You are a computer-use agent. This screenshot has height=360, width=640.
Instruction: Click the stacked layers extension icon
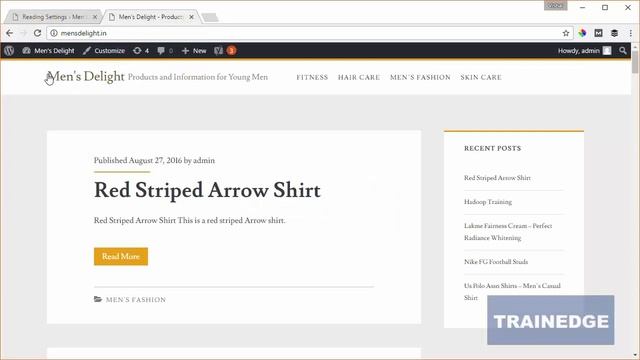[614, 33]
